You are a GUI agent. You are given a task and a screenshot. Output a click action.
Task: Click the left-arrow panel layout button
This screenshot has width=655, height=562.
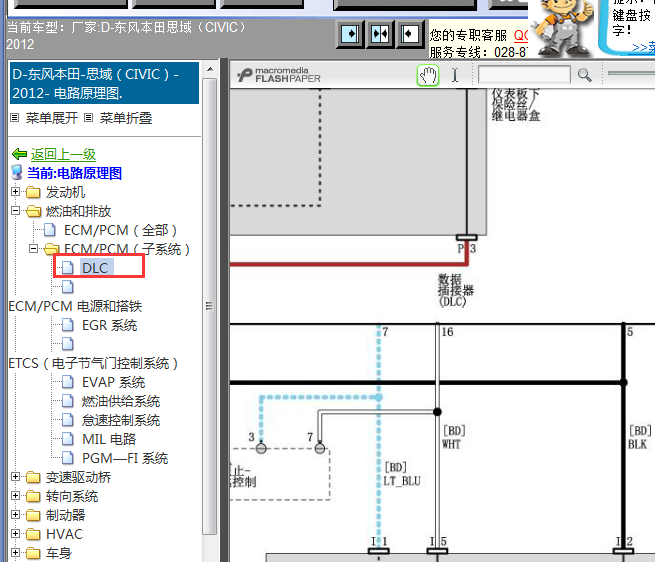coord(409,34)
